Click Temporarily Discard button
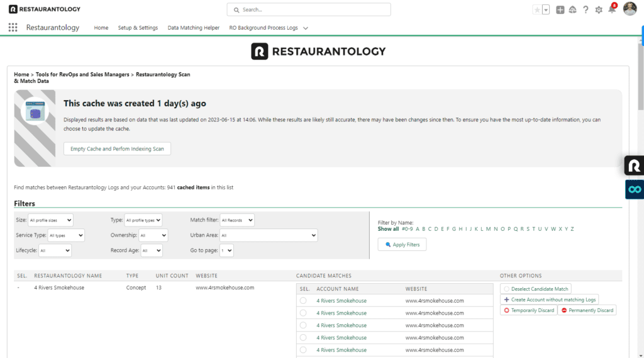Viewport: 644px width, 358px height. point(529,310)
